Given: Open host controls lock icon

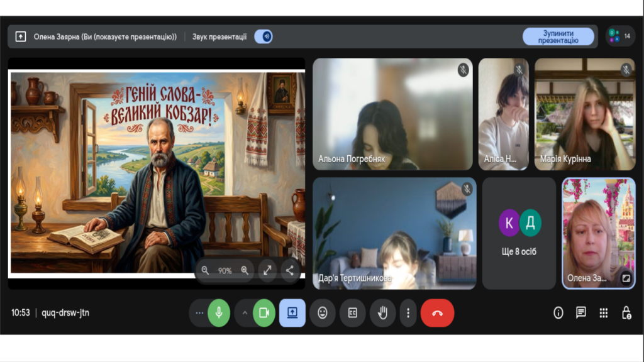Looking at the screenshot, I should coord(626,313).
